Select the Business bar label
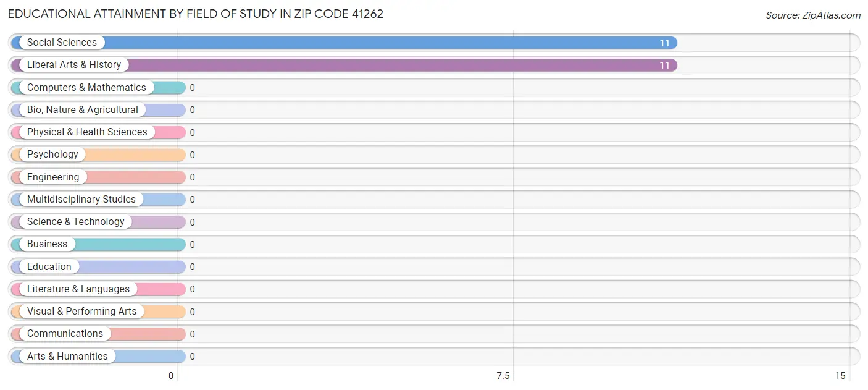 pos(47,244)
